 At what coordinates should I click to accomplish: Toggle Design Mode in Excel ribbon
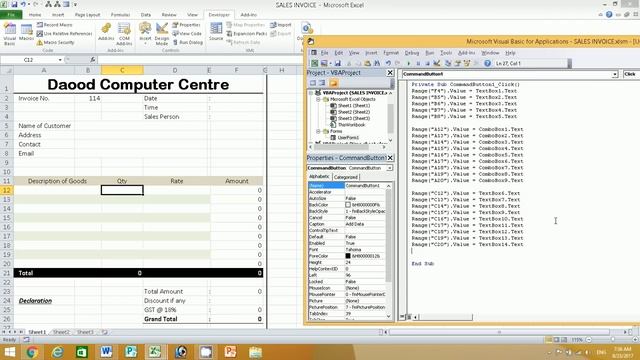tap(162, 34)
